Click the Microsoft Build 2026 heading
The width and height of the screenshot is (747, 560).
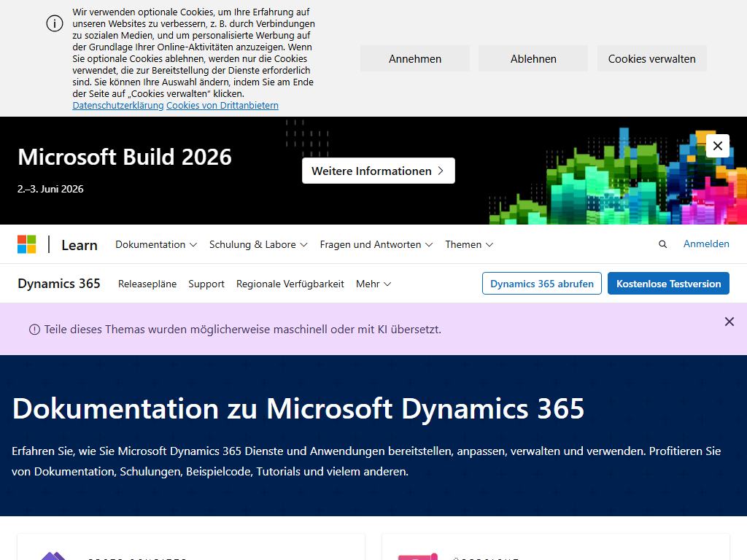(x=125, y=157)
